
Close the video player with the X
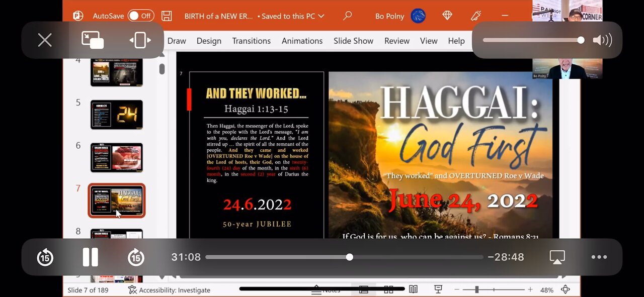[45, 40]
